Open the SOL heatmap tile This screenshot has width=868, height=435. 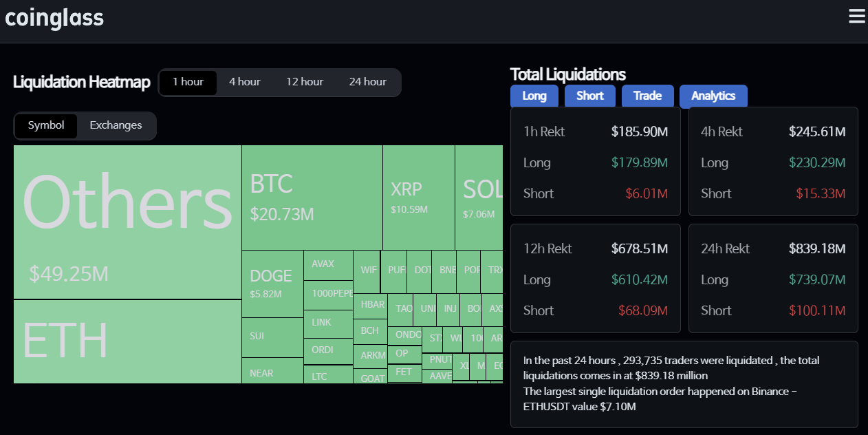(479, 198)
